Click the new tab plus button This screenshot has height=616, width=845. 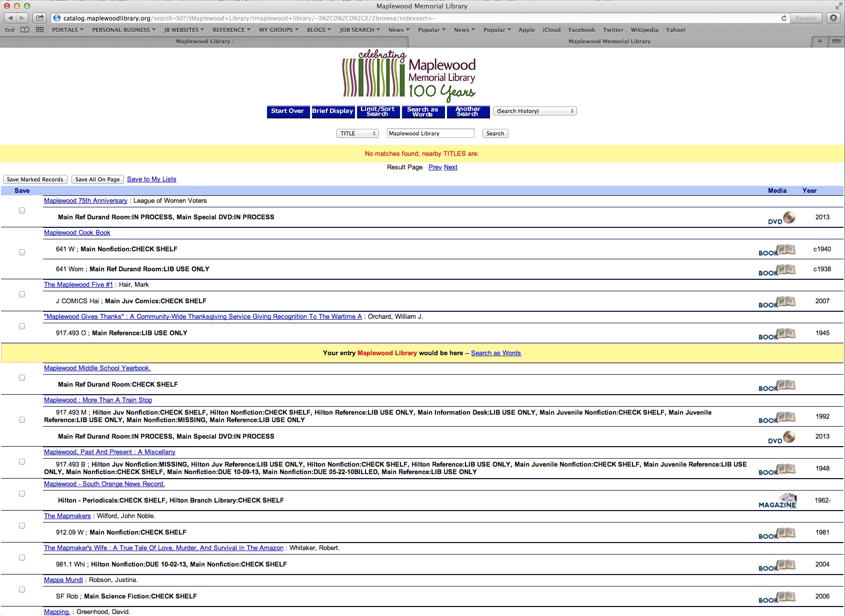[819, 41]
